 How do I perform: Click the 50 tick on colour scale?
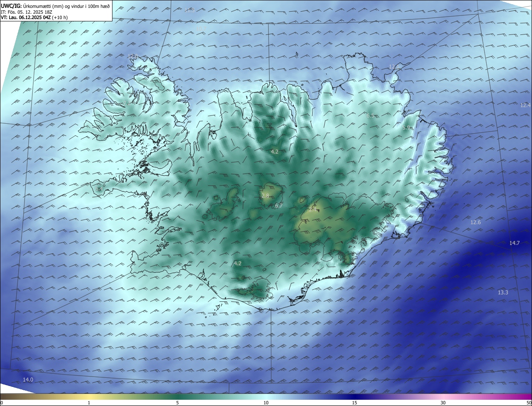click(x=529, y=403)
